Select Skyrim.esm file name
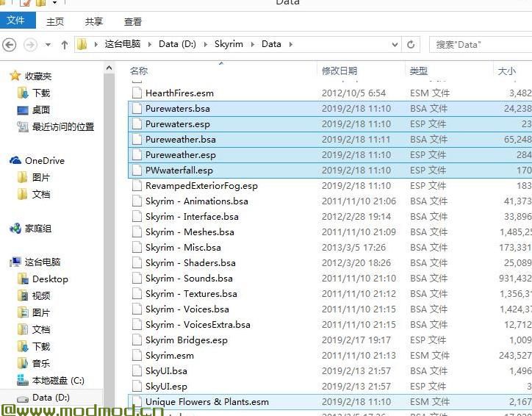The width and height of the screenshot is (532, 416). (x=170, y=356)
